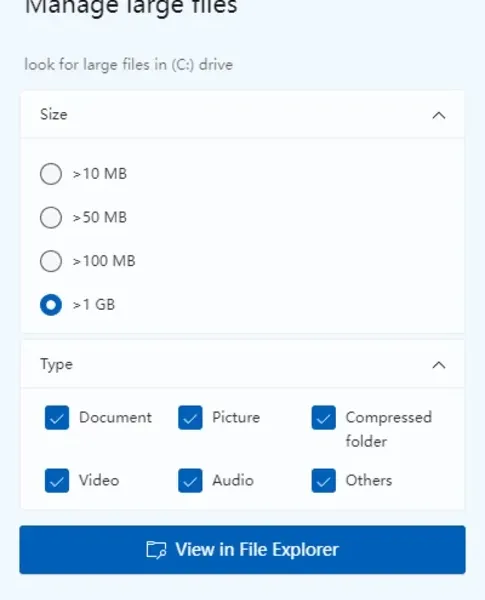Screen dimensions: 485x600
Task: Click the "look for large files in (C:) drive" text
Action: click(x=129, y=65)
